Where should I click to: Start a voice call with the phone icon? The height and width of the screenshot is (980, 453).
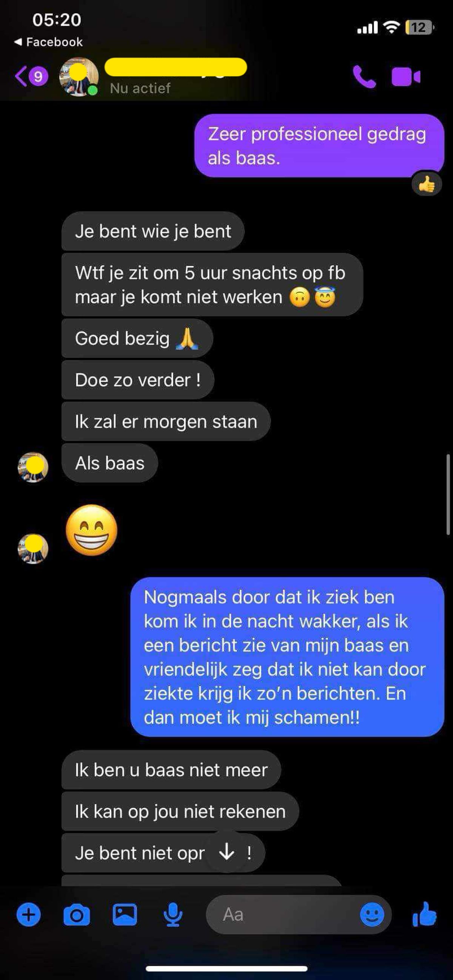click(x=364, y=77)
